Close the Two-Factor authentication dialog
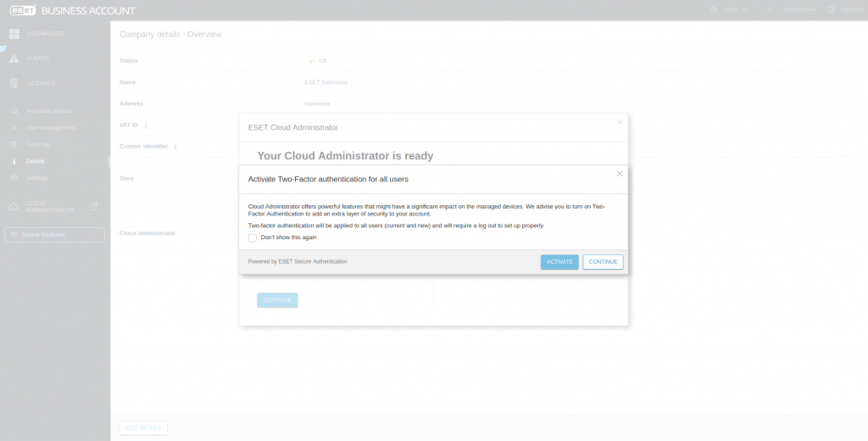Screen dimensions: 868x441 pos(620,174)
